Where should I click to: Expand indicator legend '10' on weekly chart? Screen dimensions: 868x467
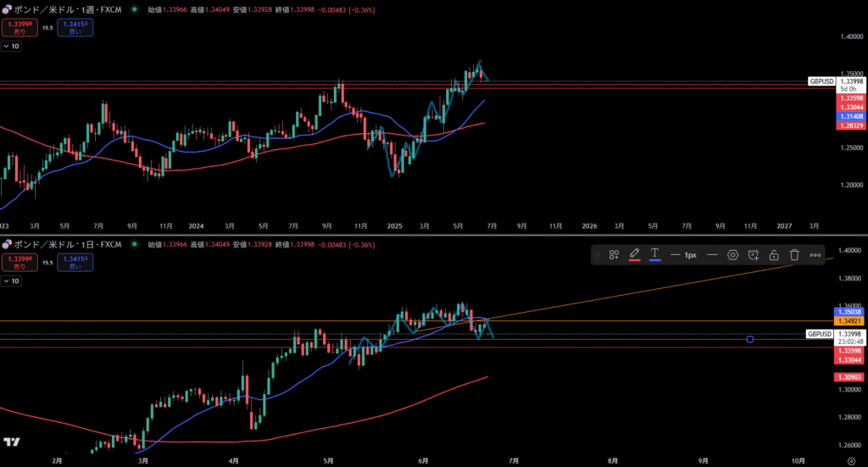11,47
